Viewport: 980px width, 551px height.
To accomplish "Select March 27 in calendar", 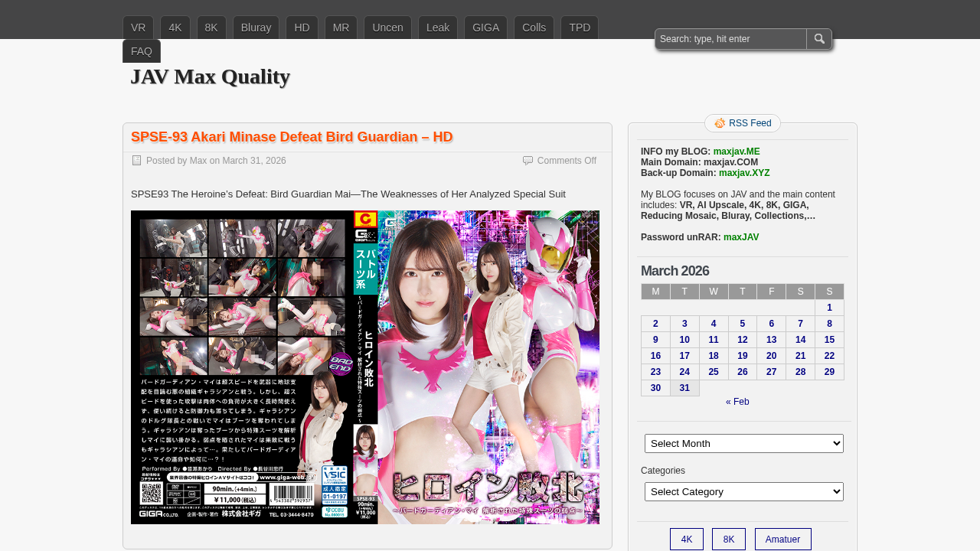I will pyautogui.click(x=771, y=372).
